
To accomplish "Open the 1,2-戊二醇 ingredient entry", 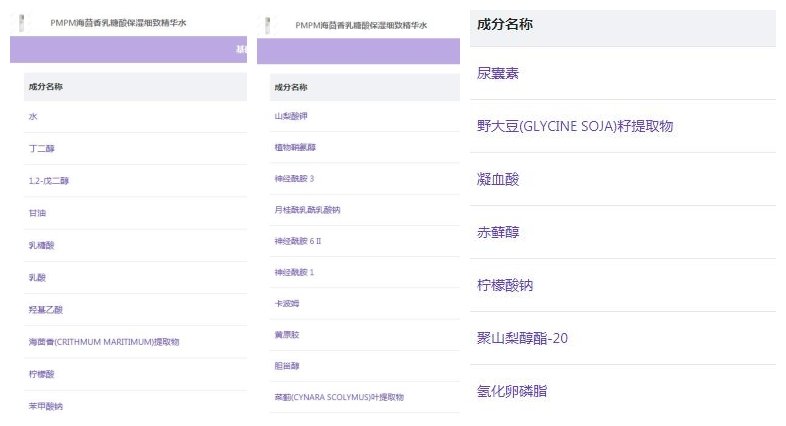I will tap(49, 181).
